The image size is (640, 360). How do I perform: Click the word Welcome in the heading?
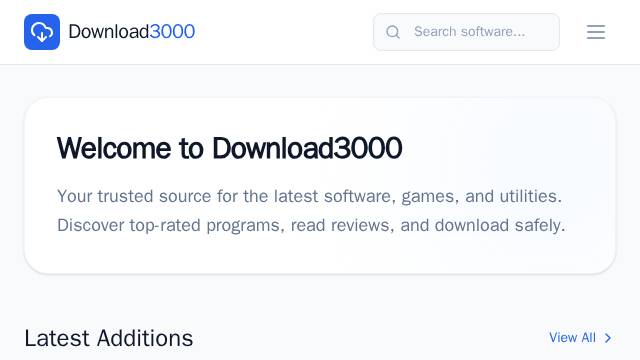point(114,148)
